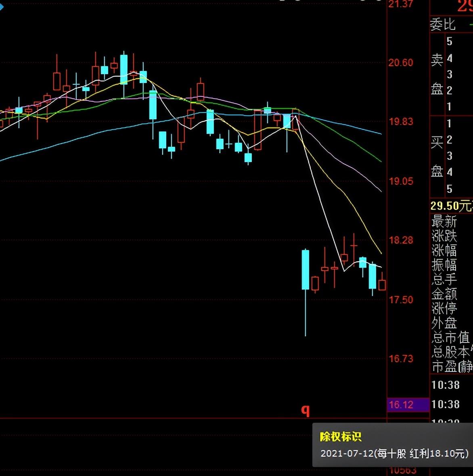473x476 pixels.
Task: Click the 19.05 price axis label
Action: pyautogui.click(x=401, y=181)
